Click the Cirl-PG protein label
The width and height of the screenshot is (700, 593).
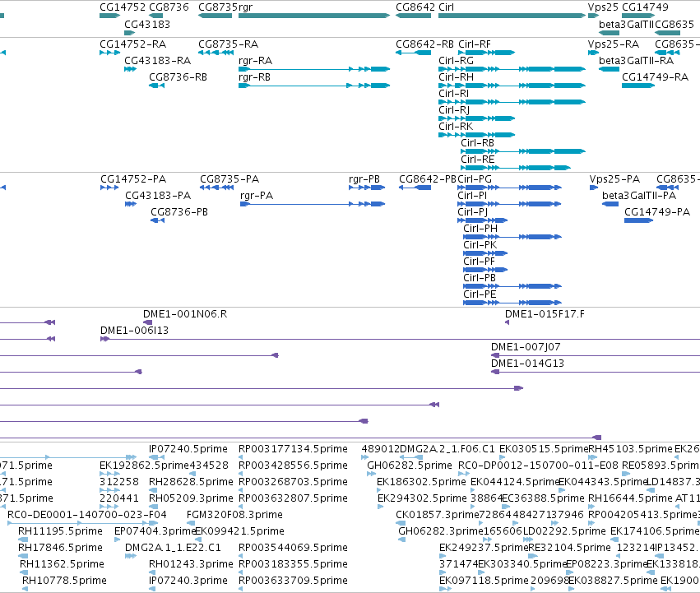coord(475,179)
